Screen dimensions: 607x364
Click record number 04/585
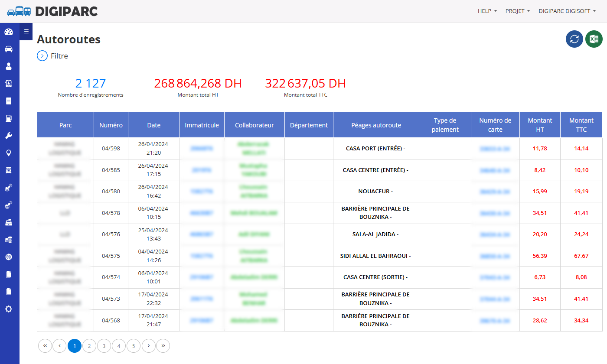tap(111, 170)
